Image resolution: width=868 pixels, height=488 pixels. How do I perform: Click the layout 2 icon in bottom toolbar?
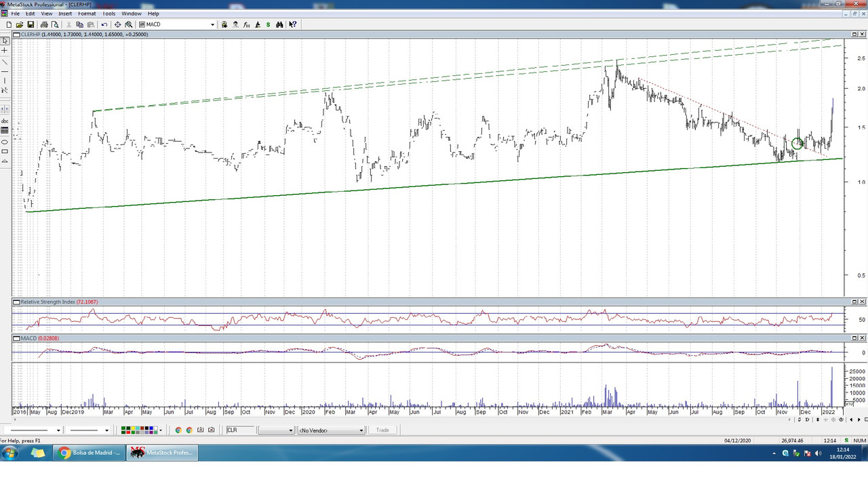pos(211,430)
